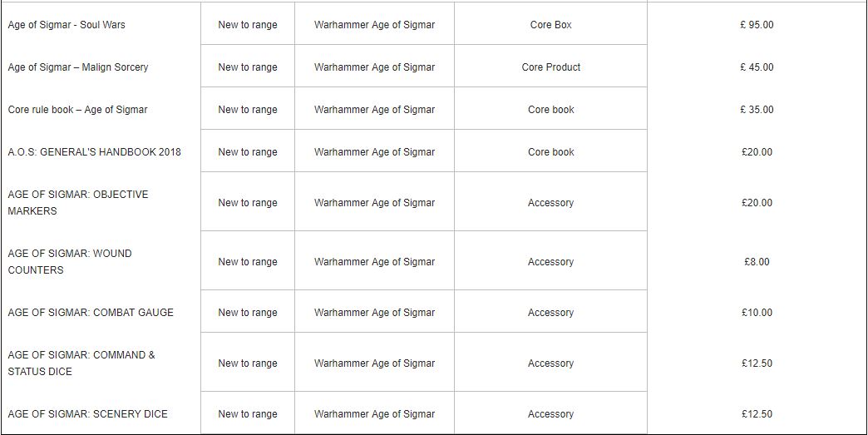Click the £ 95.00 price cell

tap(757, 25)
